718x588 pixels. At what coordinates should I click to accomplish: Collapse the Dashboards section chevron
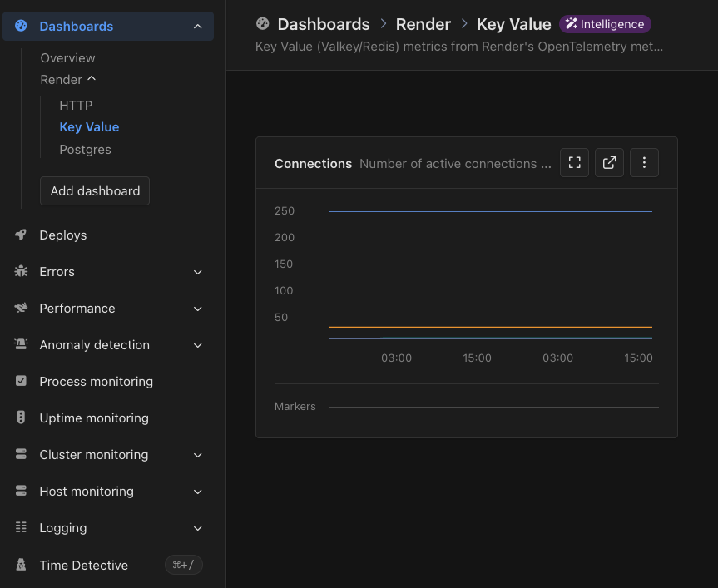197,27
